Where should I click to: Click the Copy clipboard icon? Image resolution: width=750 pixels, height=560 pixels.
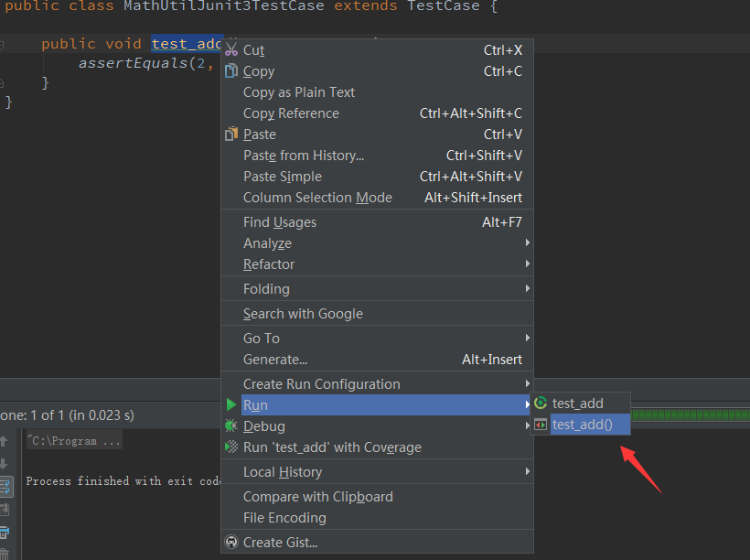pos(231,70)
